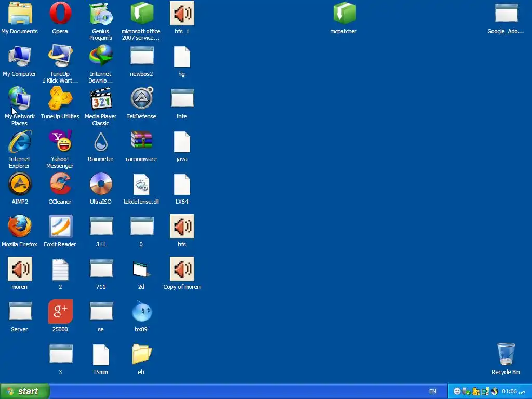Select the moren speaker icon
This screenshot has height=399, width=532.
pos(20,269)
